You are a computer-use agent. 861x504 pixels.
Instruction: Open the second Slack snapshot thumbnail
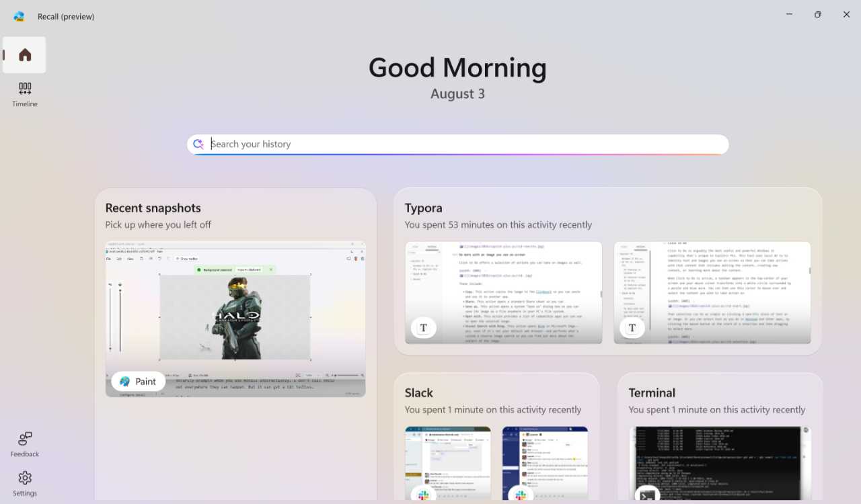pyautogui.click(x=545, y=463)
